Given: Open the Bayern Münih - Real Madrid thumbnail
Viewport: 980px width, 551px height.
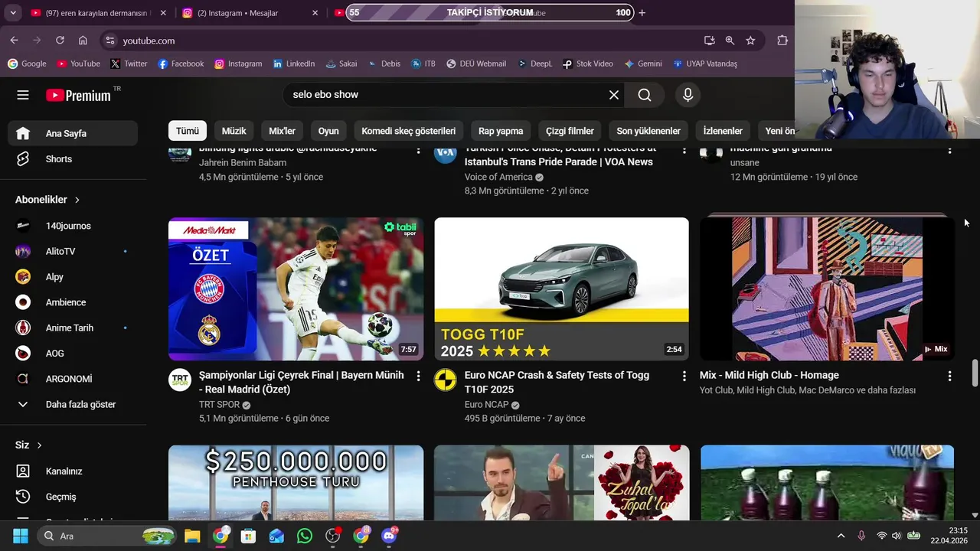Looking at the screenshot, I should tap(296, 289).
